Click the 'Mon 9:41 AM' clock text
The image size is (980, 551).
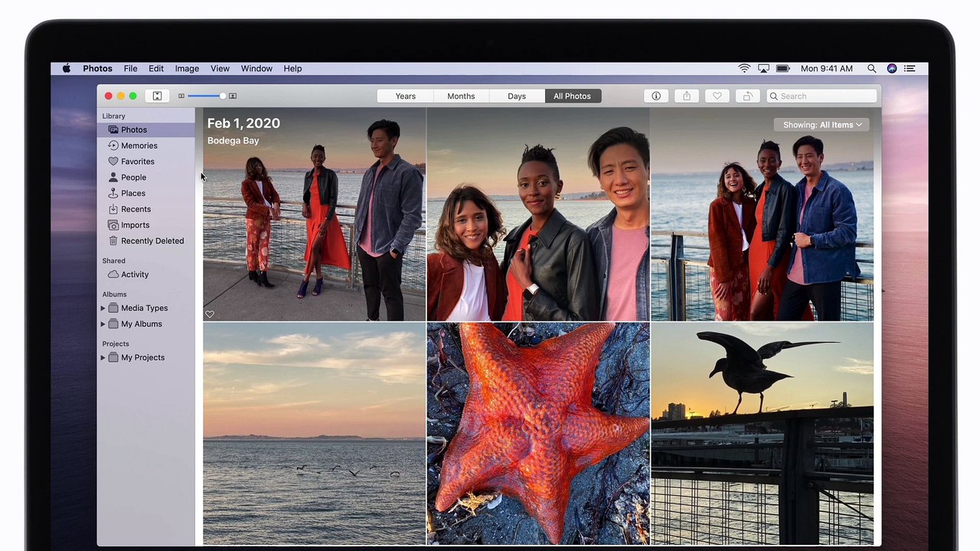pyautogui.click(x=827, y=69)
